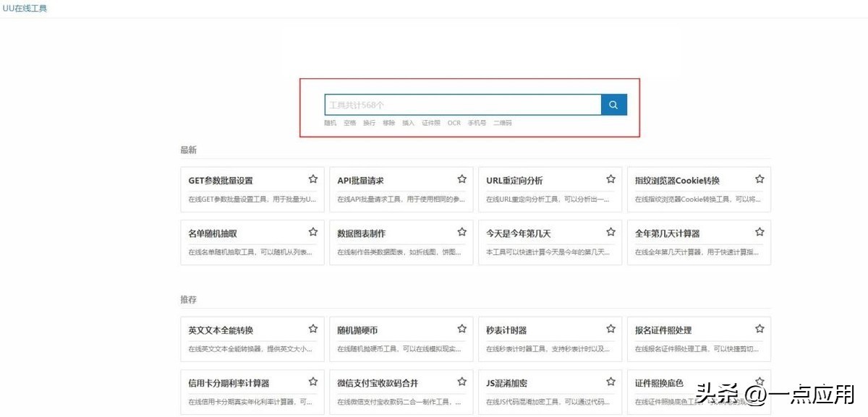The width and height of the screenshot is (868, 417).
Task: Bookmark URL重定向分析 with its star
Action: pos(611,179)
